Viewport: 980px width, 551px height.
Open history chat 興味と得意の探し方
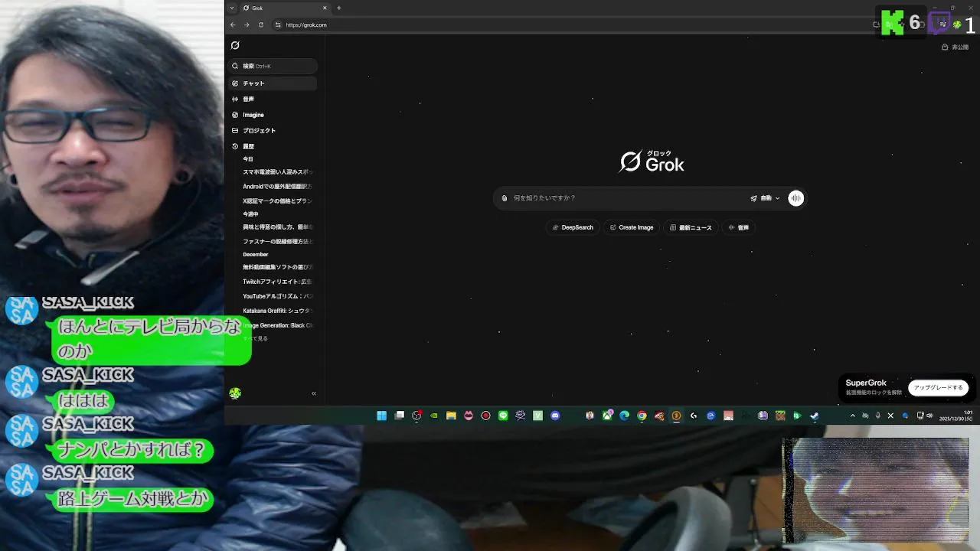[x=277, y=227]
